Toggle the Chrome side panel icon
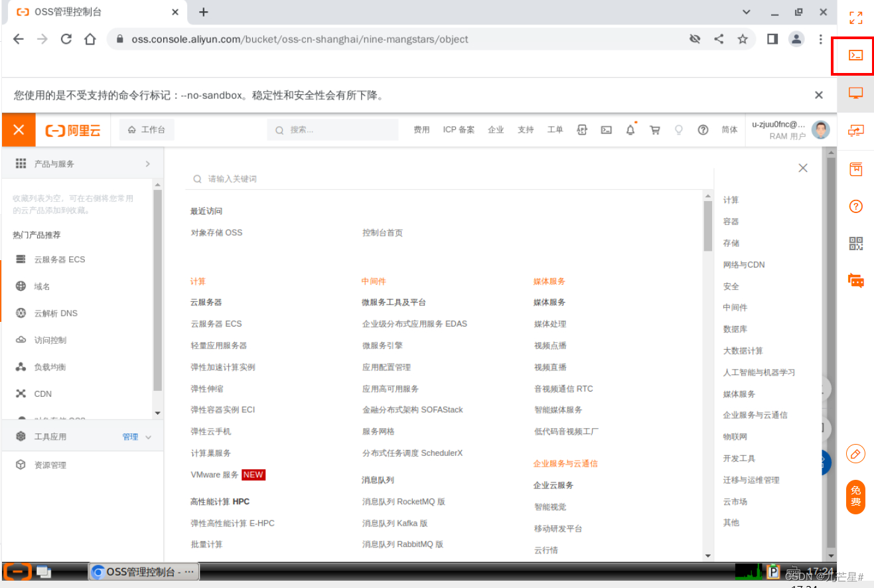Image resolution: width=874 pixels, height=588 pixels. click(x=772, y=39)
